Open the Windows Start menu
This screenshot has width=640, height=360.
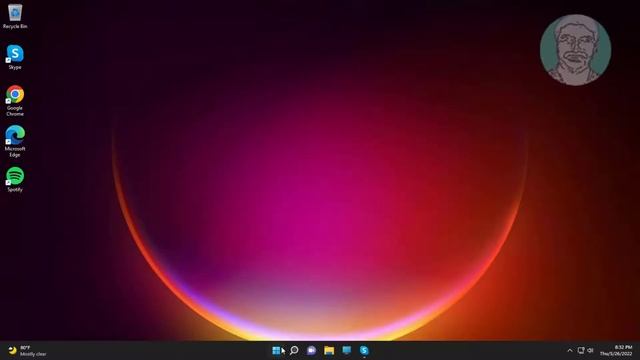coord(276,351)
